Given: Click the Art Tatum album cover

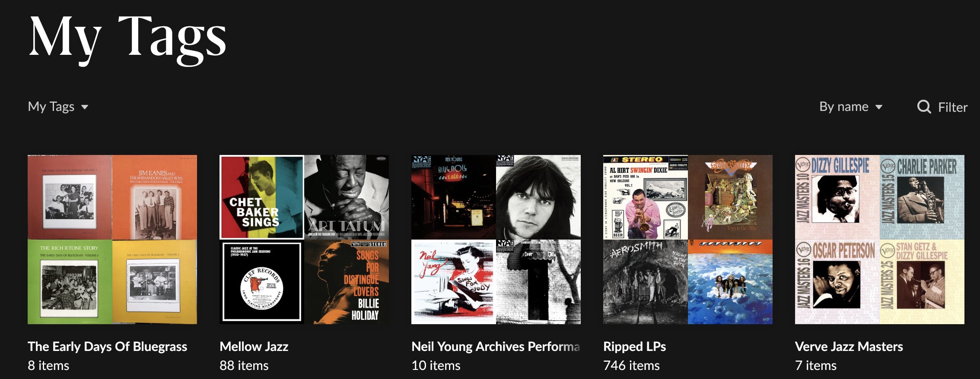Looking at the screenshot, I should pos(347,197).
